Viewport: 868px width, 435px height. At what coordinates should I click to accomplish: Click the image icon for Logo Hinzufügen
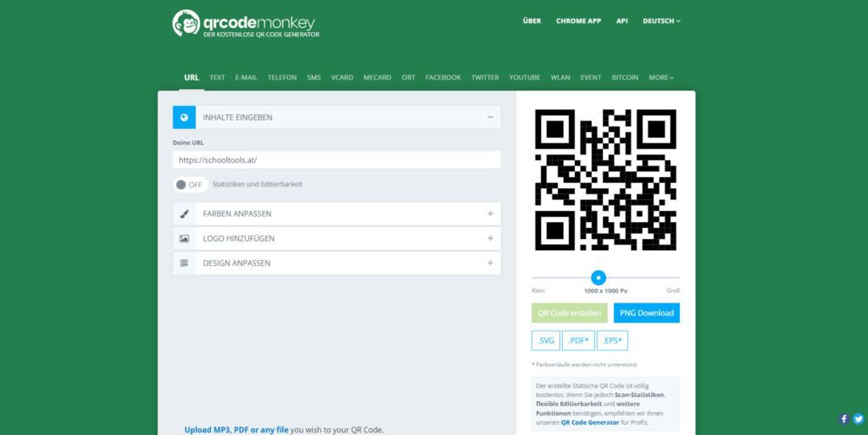coord(184,238)
